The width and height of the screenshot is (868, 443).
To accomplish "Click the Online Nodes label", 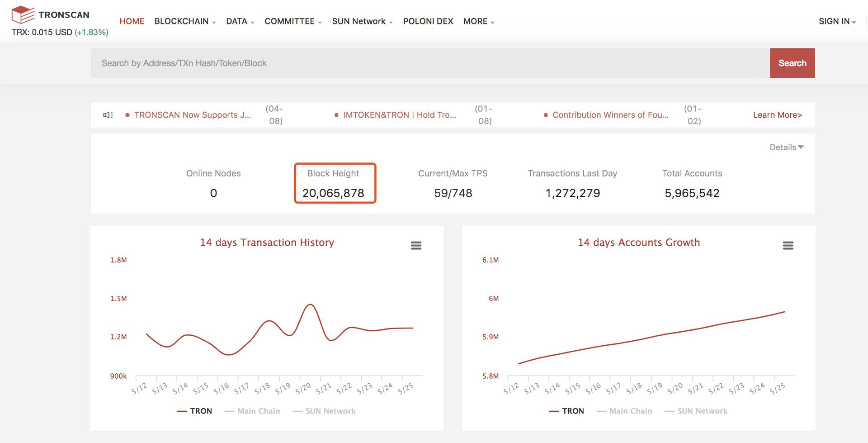I will pos(213,173).
